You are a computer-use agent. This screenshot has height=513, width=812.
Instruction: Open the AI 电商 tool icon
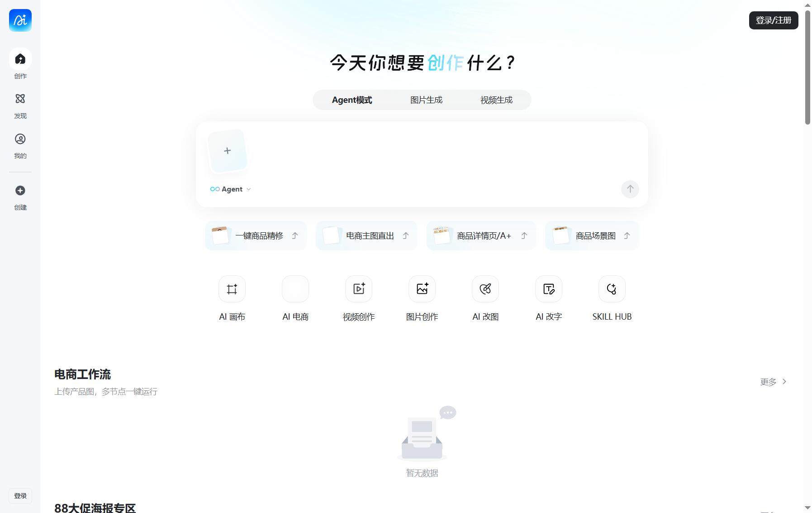(x=295, y=289)
